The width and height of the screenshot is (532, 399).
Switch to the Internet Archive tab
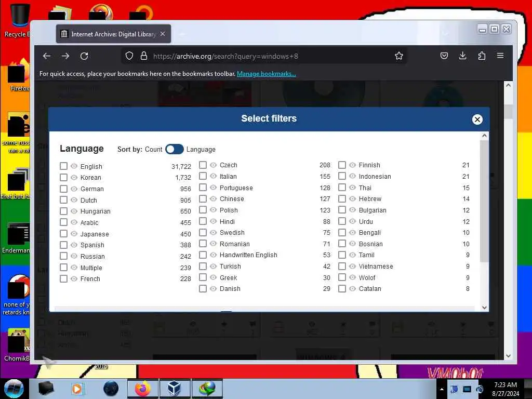coord(114,34)
